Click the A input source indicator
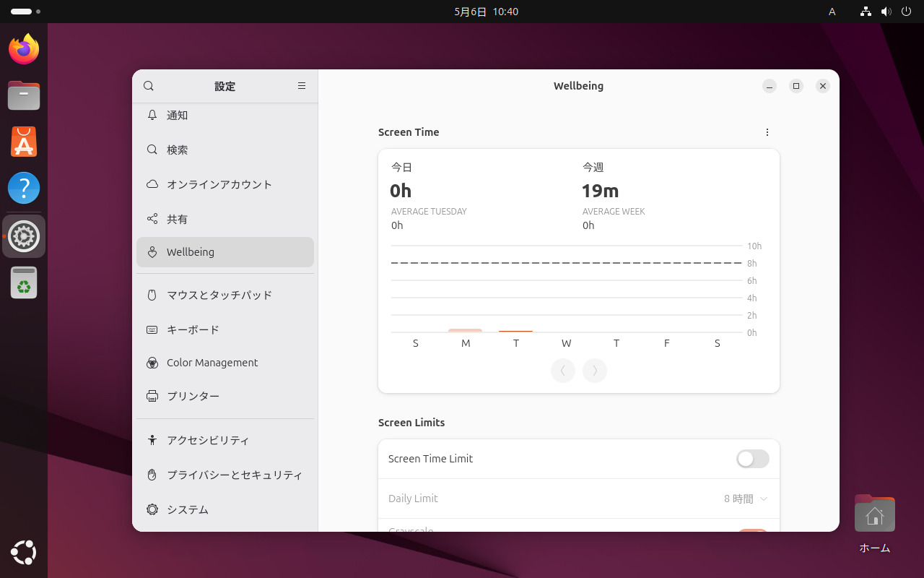 pos(832,12)
